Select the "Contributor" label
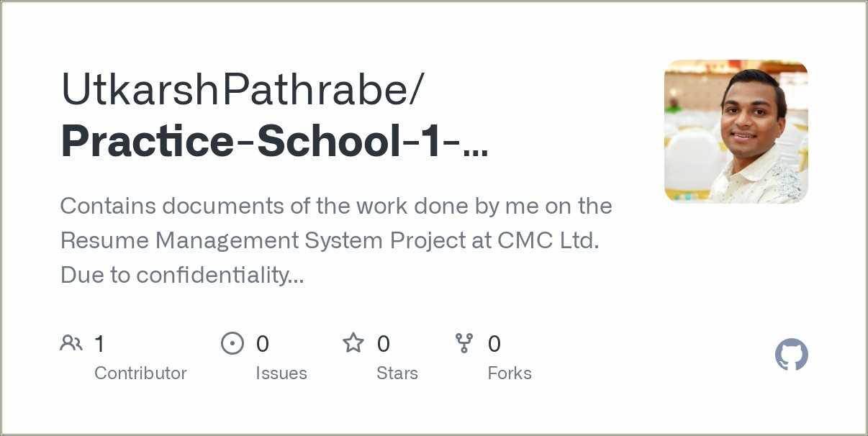868x436 pixels. pyautogui.click(x=140, y=373)
